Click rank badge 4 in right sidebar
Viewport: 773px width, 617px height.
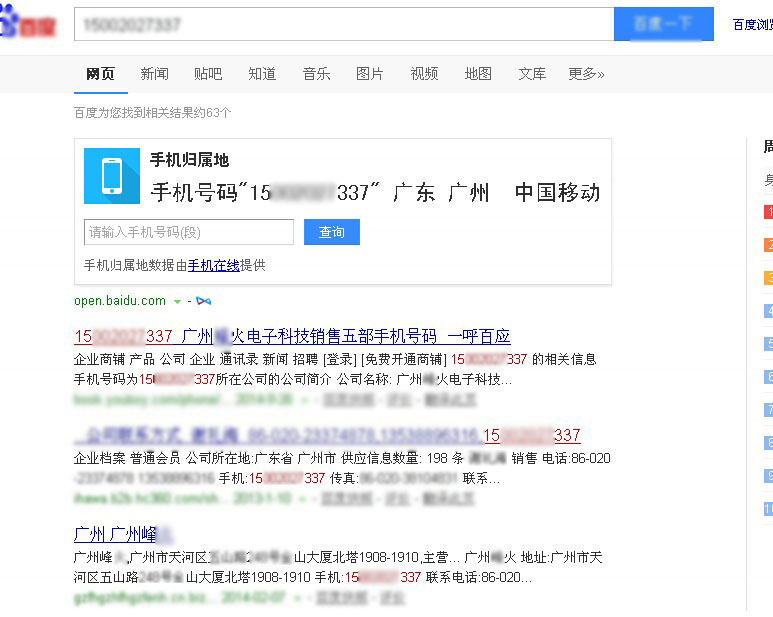coord(768,311)
